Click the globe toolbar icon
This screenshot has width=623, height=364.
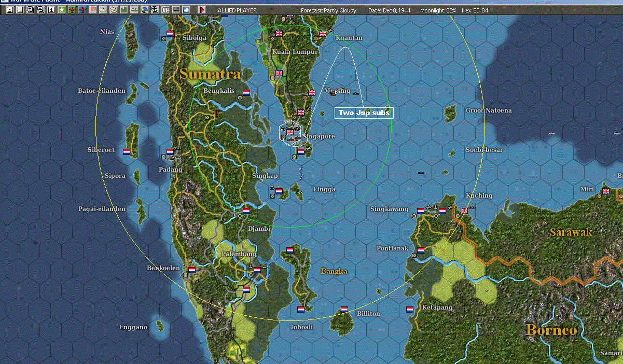point(144,10)
